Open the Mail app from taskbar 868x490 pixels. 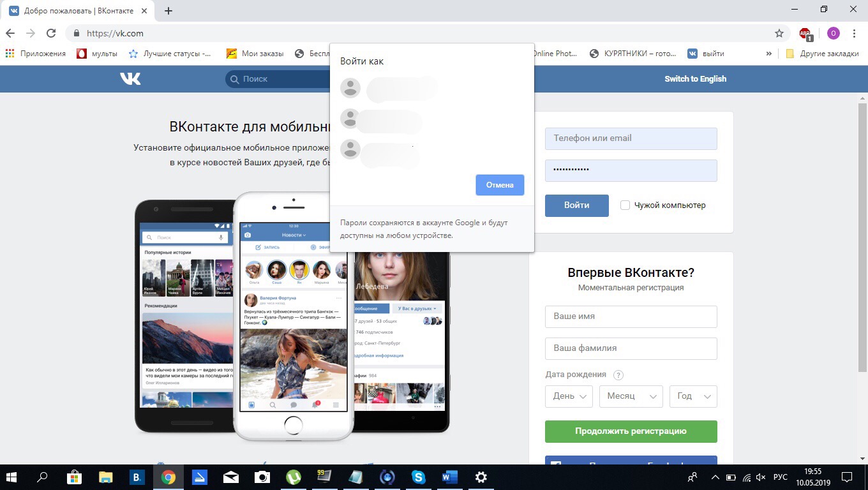coord(231,477)
